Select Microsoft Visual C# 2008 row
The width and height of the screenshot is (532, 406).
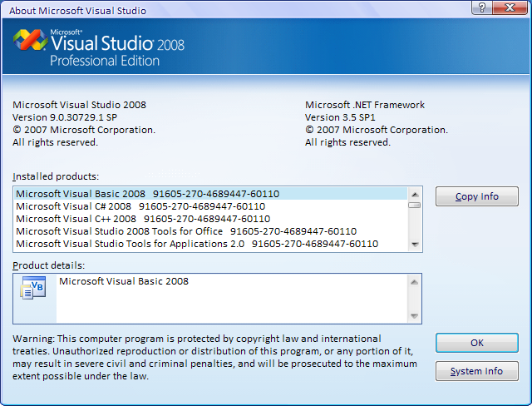coord(211,206)
